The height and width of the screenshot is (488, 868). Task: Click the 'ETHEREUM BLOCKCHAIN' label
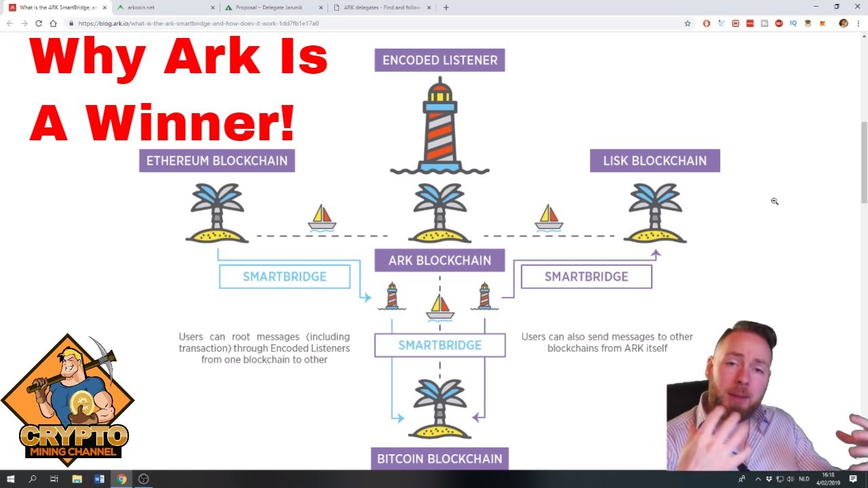[x=217, y=161]
